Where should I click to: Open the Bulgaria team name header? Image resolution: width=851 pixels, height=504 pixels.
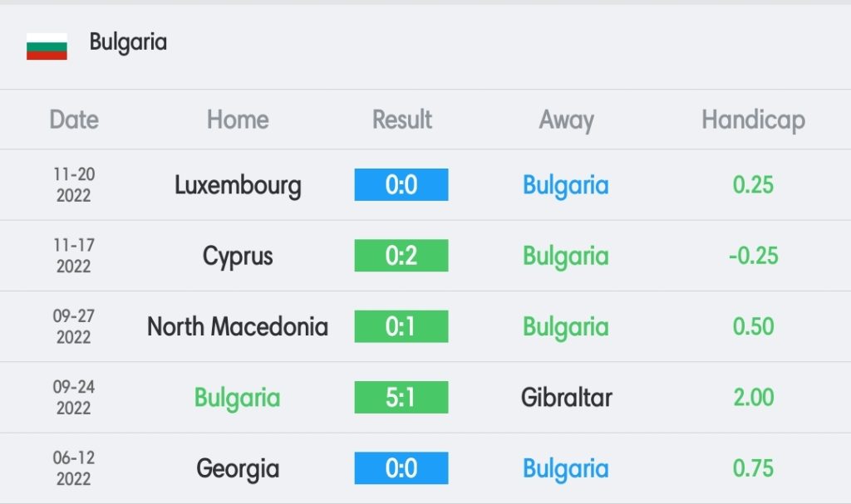click(x=128, y=43)
